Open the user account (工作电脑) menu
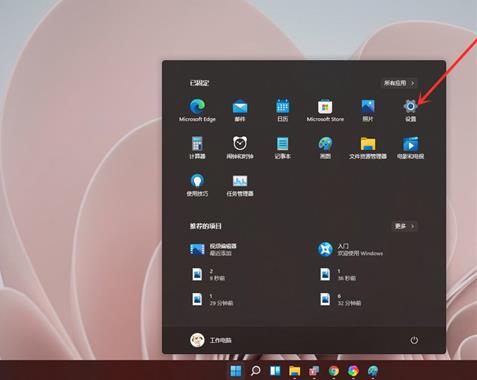This screenshot has width=477, height=380. (x=211, y=340)
